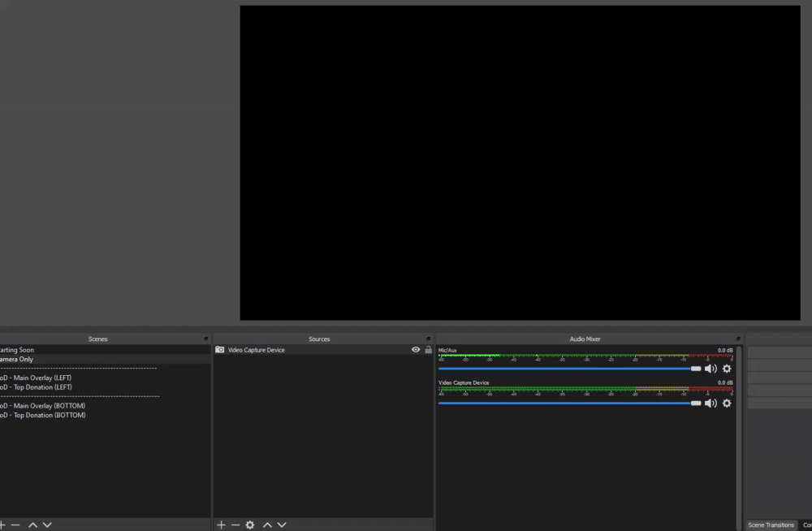
Task: Open the Scene Transitions tab
Action: click(770, 525)
